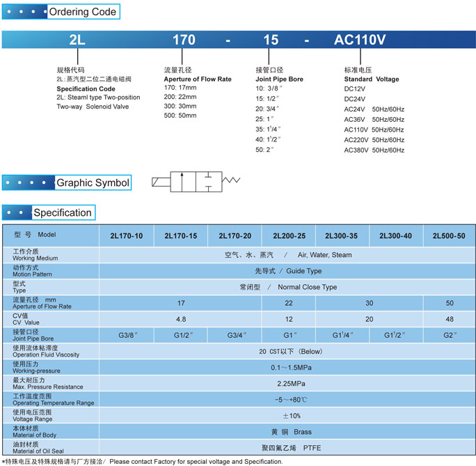This screenshot has height=466, width=476.
Task: Click the '15: 1/2"' pipe bore entry
Action: pyautogui.click(x=267, y=98)
